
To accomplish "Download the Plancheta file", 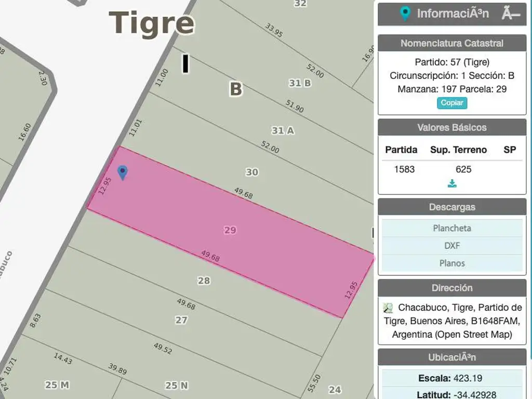I will point(452,228).
